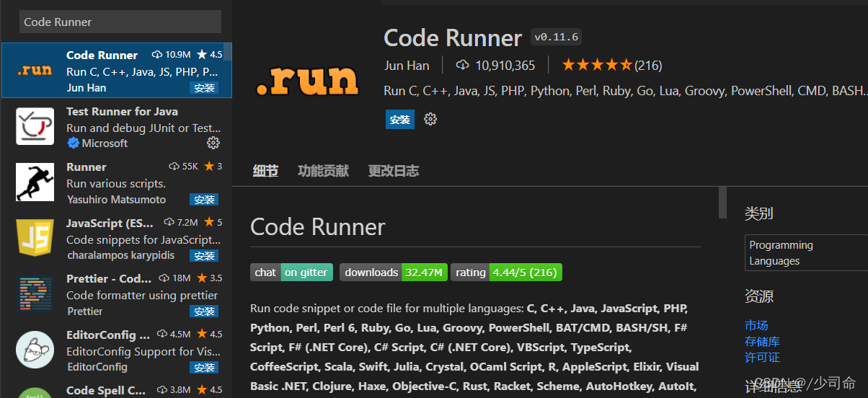Screen dimensions: 868x398
Task: Click the Code Spell Checker extension icon
Action: [x=35, y=393]
